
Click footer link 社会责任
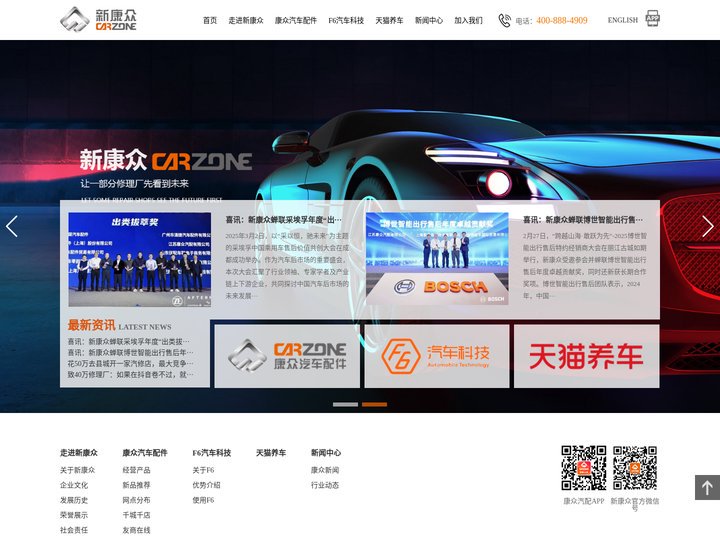(73, 530)
